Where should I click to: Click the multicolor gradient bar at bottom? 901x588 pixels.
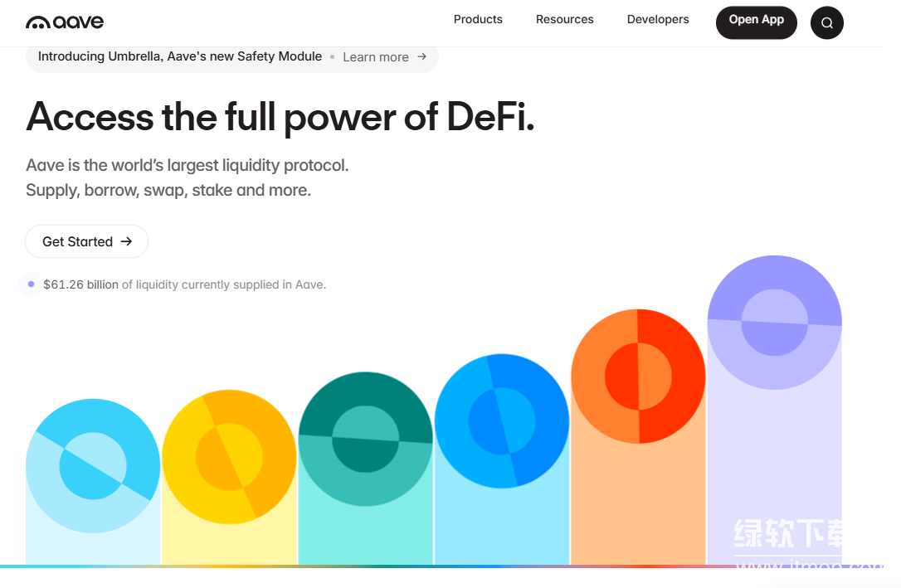tap(415, 566)
